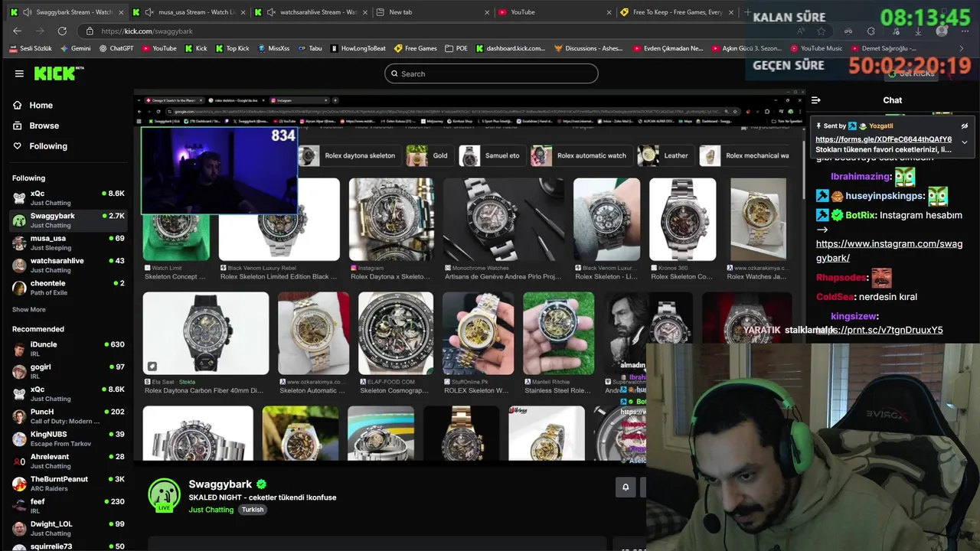Open the Sesli Sözlük bookmark

31,48
